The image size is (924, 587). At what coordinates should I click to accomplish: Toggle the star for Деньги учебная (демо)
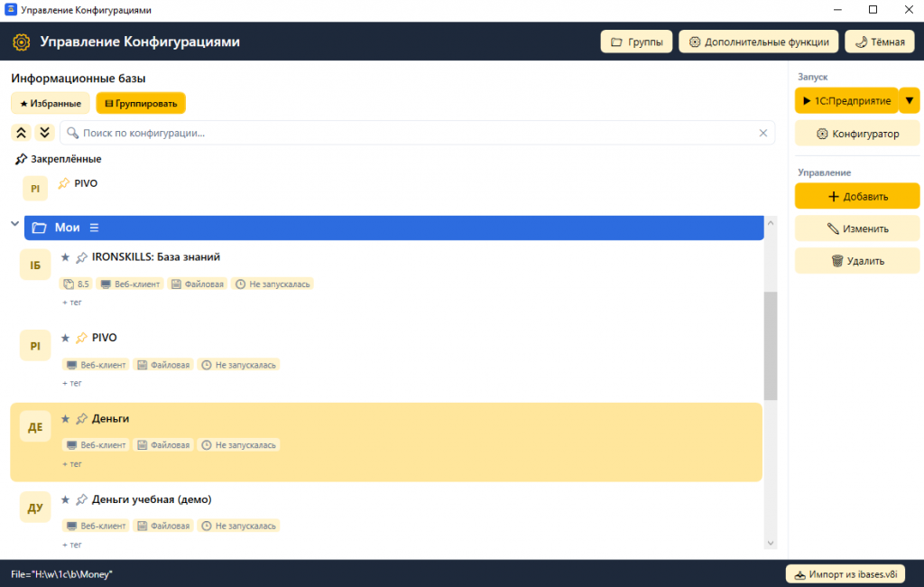[x=65, y=499]
